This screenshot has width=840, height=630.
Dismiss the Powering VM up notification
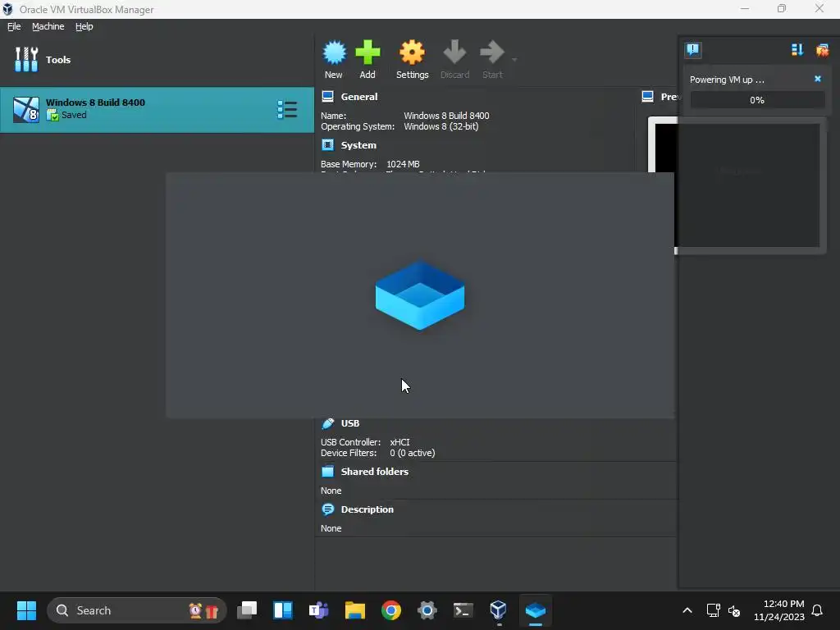pos(818,79)
